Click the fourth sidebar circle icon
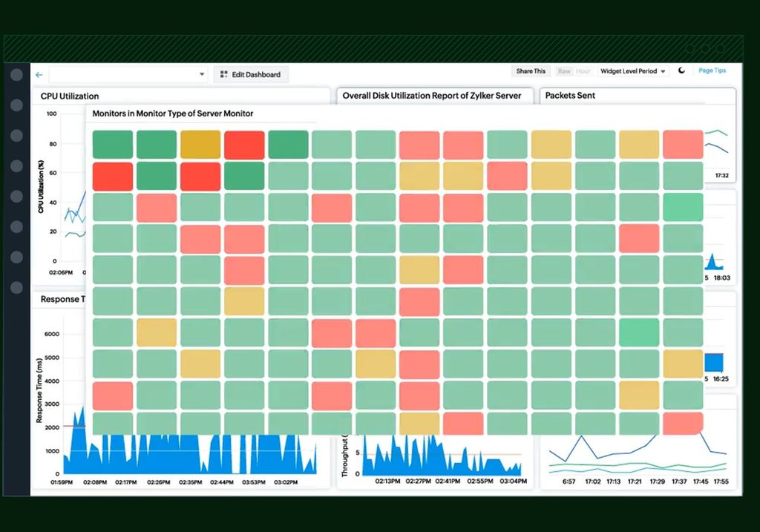This screenshot has height=532, width=760. [16, 166]
